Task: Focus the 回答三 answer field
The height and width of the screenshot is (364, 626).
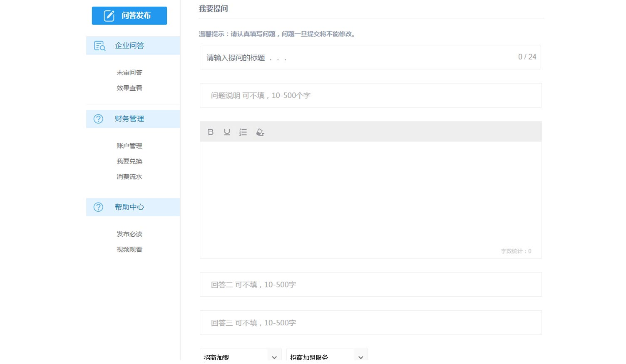Action: tap(371, 323)
